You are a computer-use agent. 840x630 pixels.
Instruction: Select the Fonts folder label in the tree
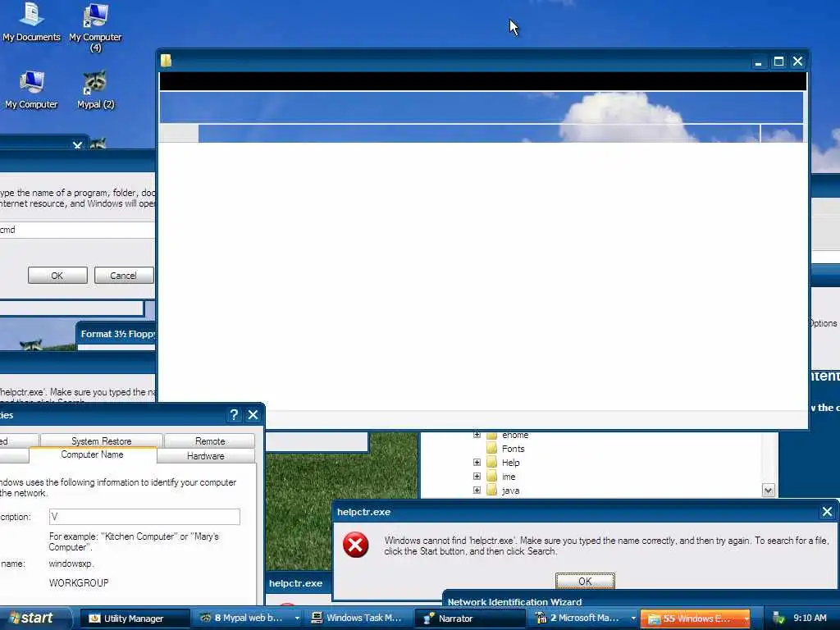(513, 449)
